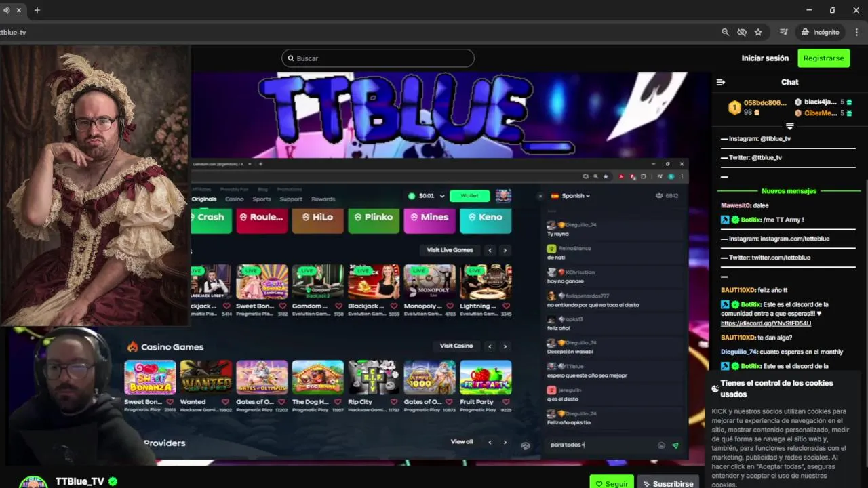Open Chrome zoom magnifier icon in toolbar

click(725, 32)
